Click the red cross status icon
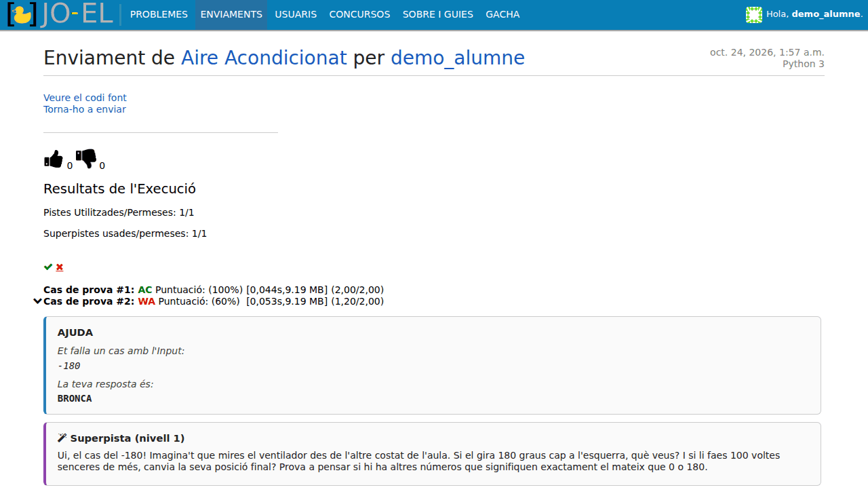Image resolution: width=868 pixels, height=496 pixels. point(60,267)
